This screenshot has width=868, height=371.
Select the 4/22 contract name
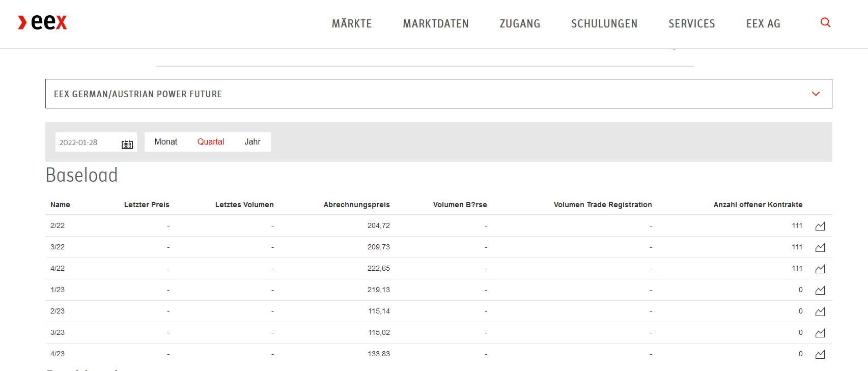58,268
